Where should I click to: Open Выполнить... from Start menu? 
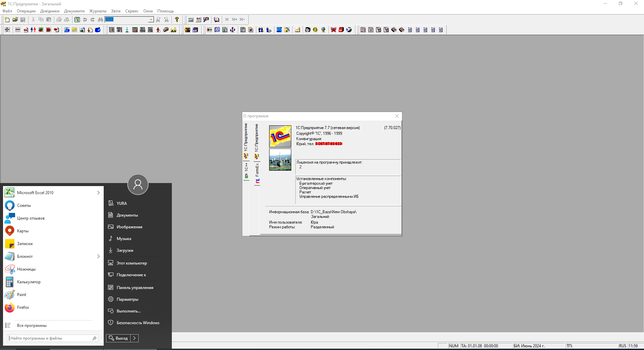(129, 311)
